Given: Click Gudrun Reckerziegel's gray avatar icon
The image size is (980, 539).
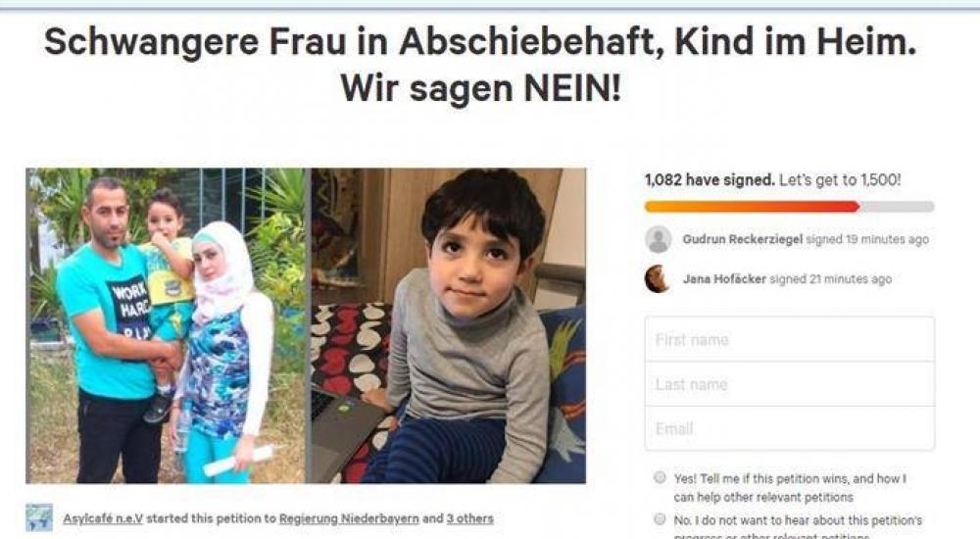Looking at the screenshot, I should (x=659, y=239).
